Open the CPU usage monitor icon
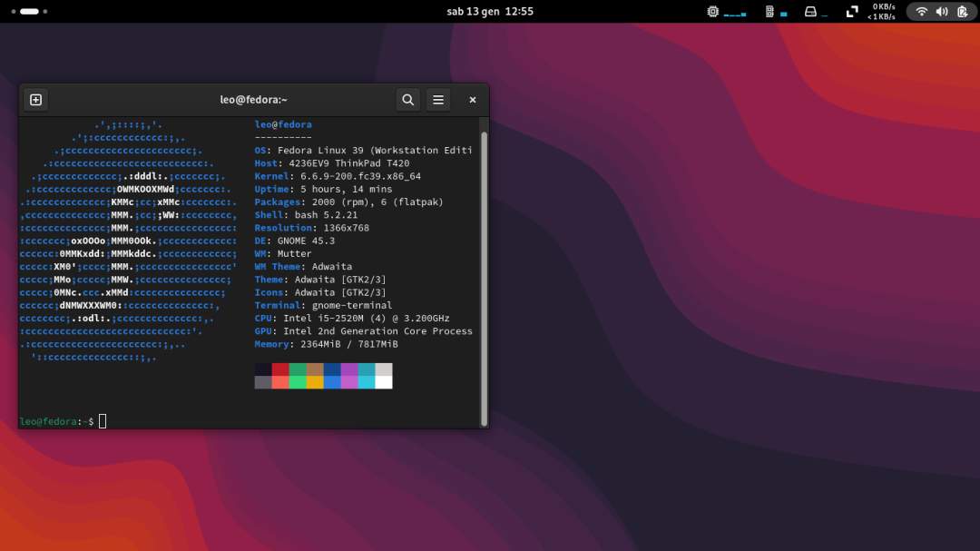The width and height of the screenshot is (980, 551). pos(713,11)
